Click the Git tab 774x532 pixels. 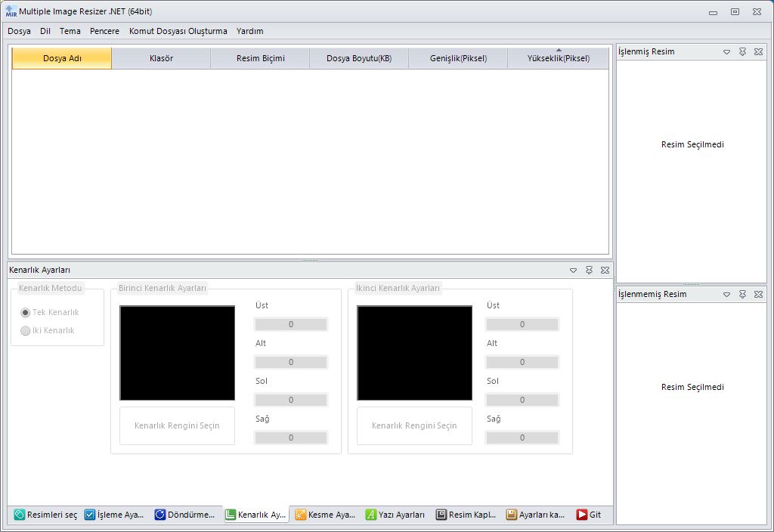click(x=590, y=515)
